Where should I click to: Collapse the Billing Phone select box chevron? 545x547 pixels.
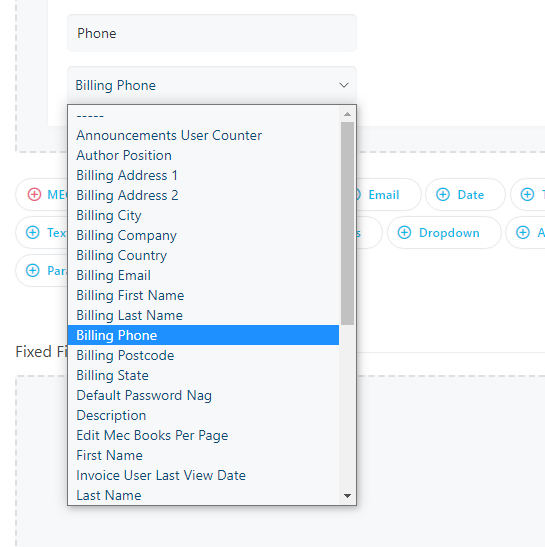pyautogui.click(x=344, y=85)
